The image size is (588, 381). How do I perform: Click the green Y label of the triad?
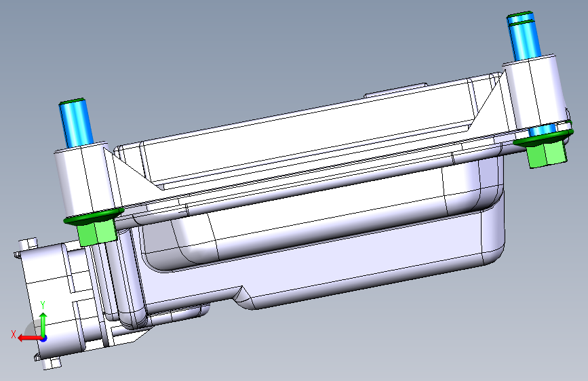pos(43,305)
